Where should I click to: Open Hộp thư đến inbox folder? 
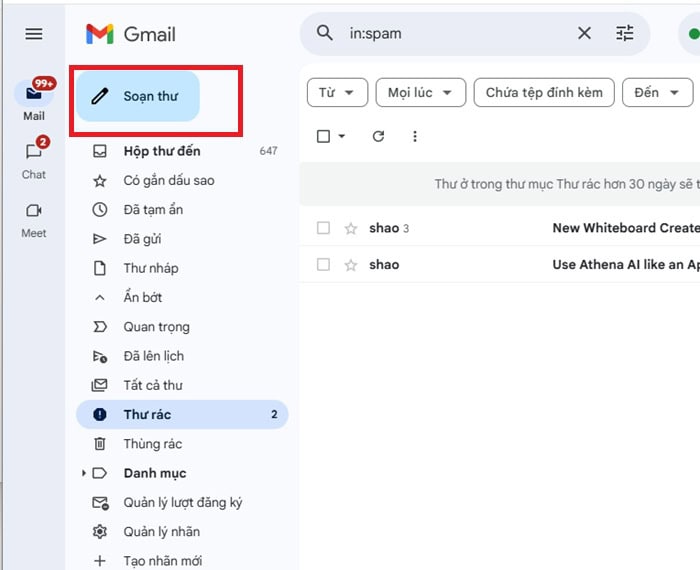(x=182, y=151)
